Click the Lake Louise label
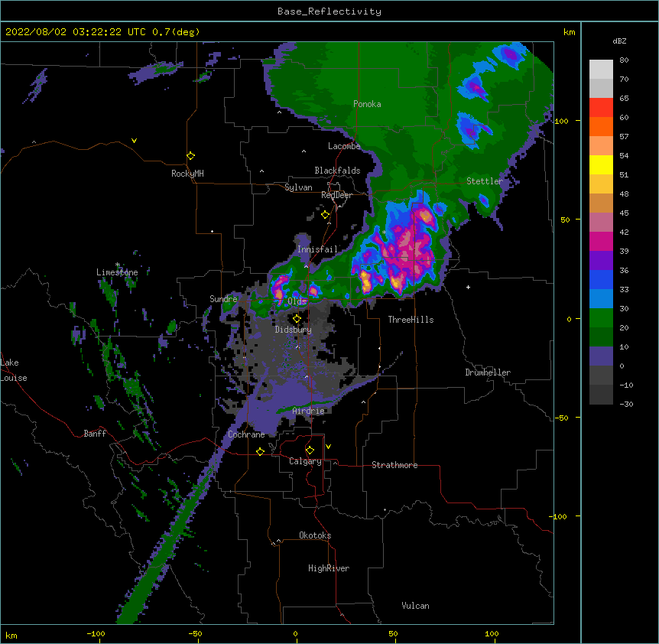Viewport: 659px width, 644px height. 13,370
